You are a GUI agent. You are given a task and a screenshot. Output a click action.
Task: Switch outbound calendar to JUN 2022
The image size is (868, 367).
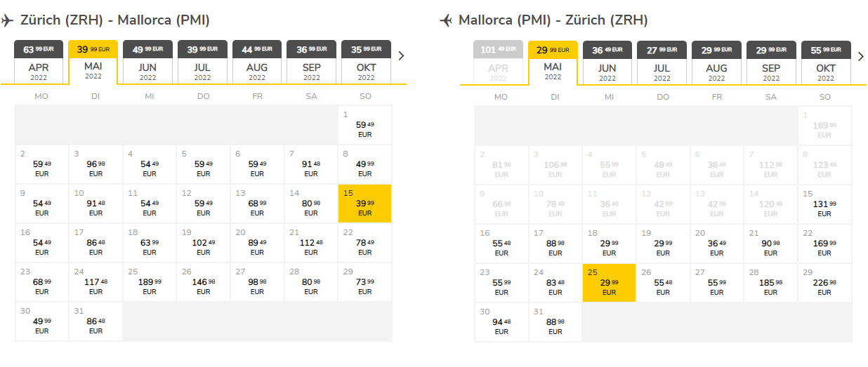(147, 62)
